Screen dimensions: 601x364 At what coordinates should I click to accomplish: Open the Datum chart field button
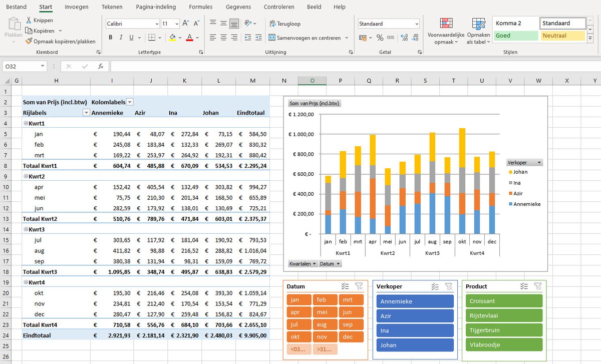pos(330,264)
